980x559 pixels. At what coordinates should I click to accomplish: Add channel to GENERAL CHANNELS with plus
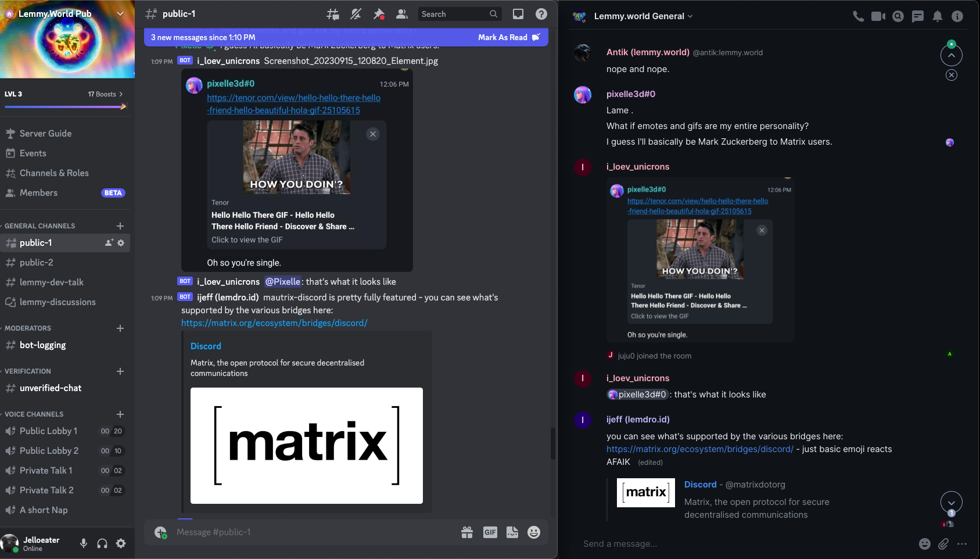tap(120, 226)
